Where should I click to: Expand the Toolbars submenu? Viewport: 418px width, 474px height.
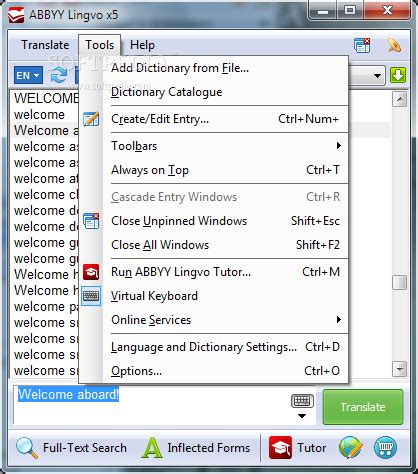click(213, 146)
